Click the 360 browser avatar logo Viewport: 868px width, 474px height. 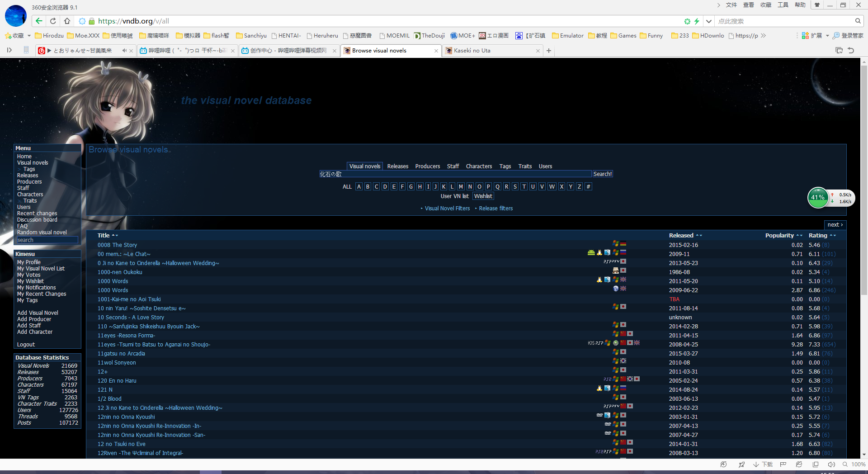(x=16, y=16)
